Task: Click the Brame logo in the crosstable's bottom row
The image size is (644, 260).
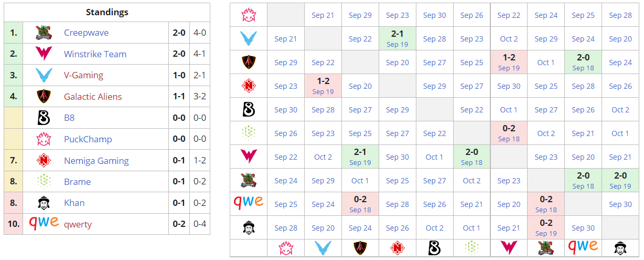Action: (x=471, y=247)
